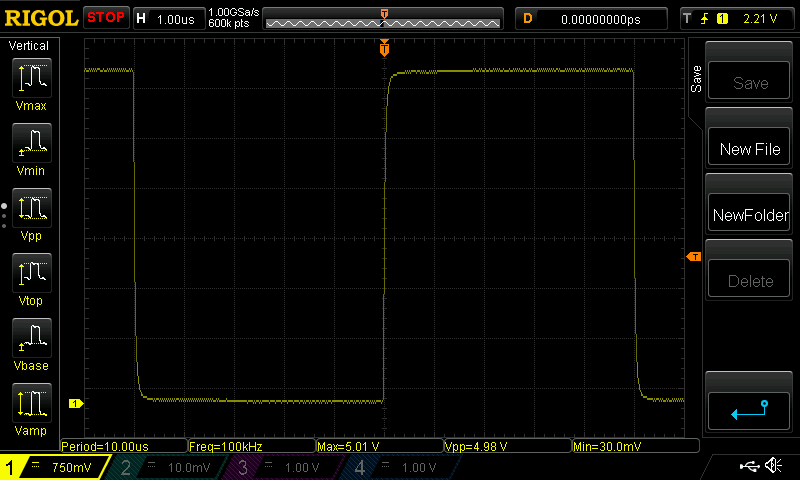
Task: Click the USB connection status icon
Action: point(749,466)
